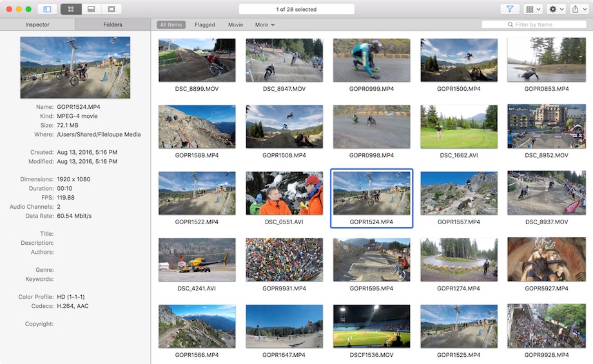Select the GOPR1522.MP4 thumbnail

[x=197, y=193]
